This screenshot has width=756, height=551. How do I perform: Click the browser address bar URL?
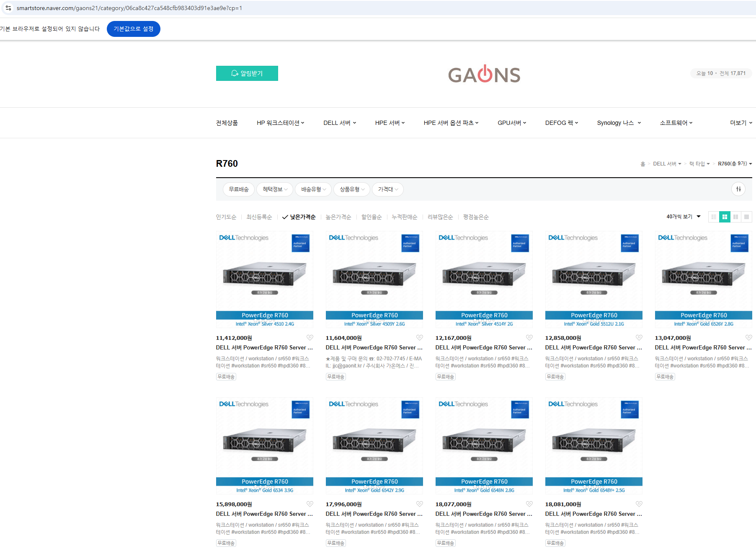129,8
